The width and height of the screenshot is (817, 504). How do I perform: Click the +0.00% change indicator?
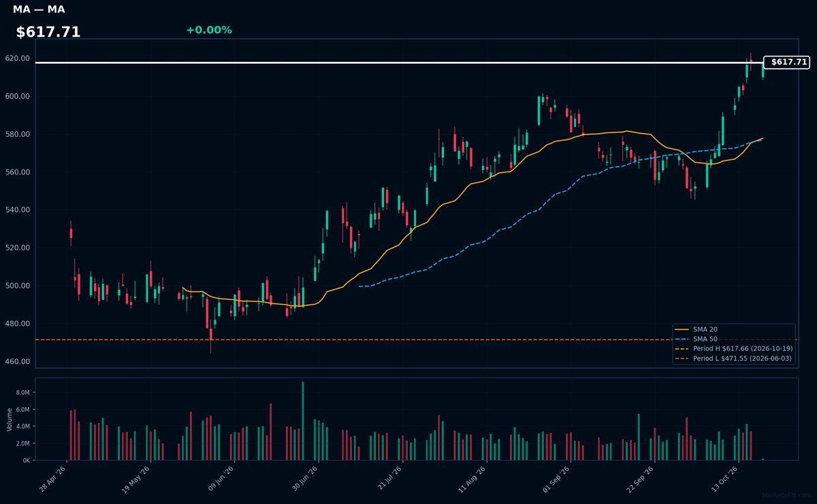pyautogui.click(x=209, y=30)
